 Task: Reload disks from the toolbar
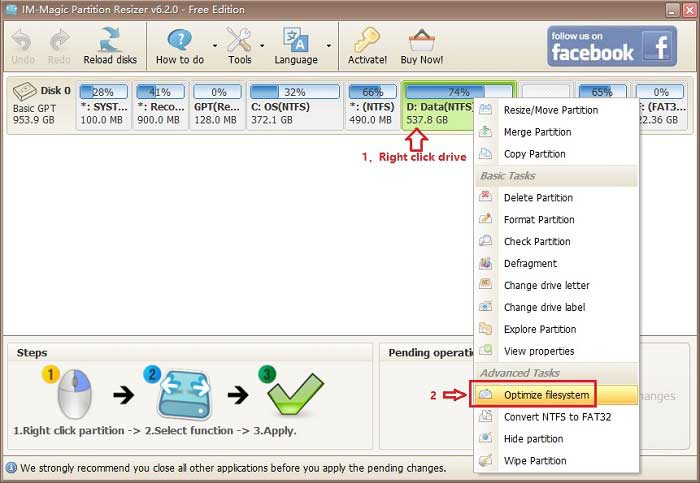(x=110, y=46)
